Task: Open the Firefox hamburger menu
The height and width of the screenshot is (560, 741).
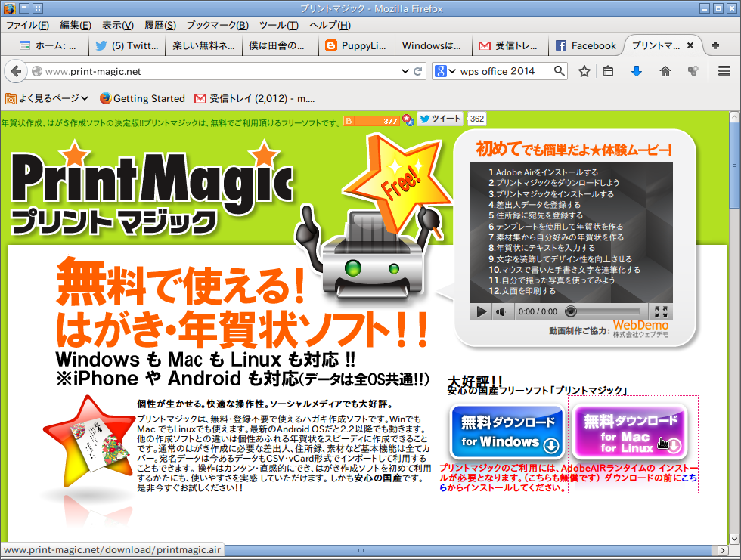Action: pos(724,71)
